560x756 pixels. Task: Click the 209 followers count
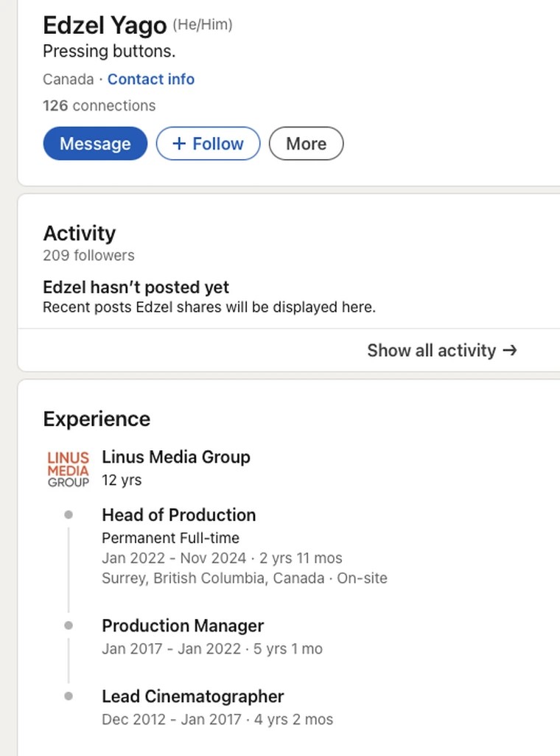click(x=88, y=256)
